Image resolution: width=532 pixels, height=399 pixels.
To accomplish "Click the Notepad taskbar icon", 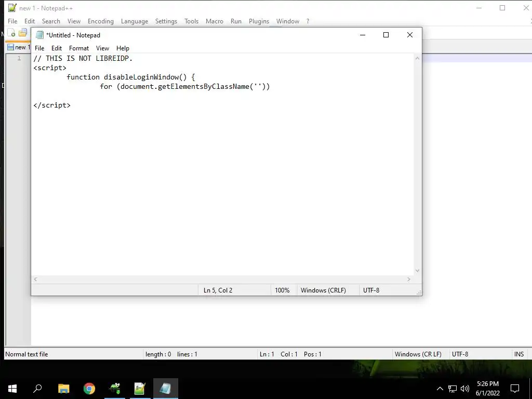I will coord(166,389).
